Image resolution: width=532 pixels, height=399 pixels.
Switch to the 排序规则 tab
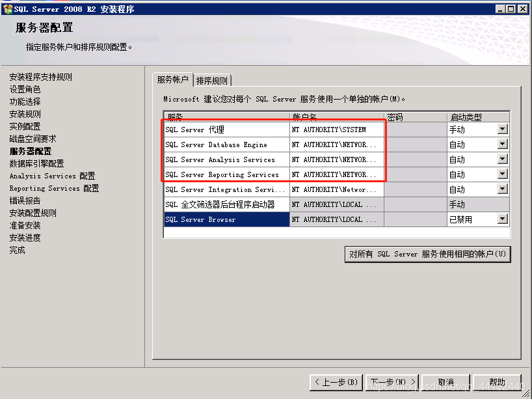pos(212,81)
